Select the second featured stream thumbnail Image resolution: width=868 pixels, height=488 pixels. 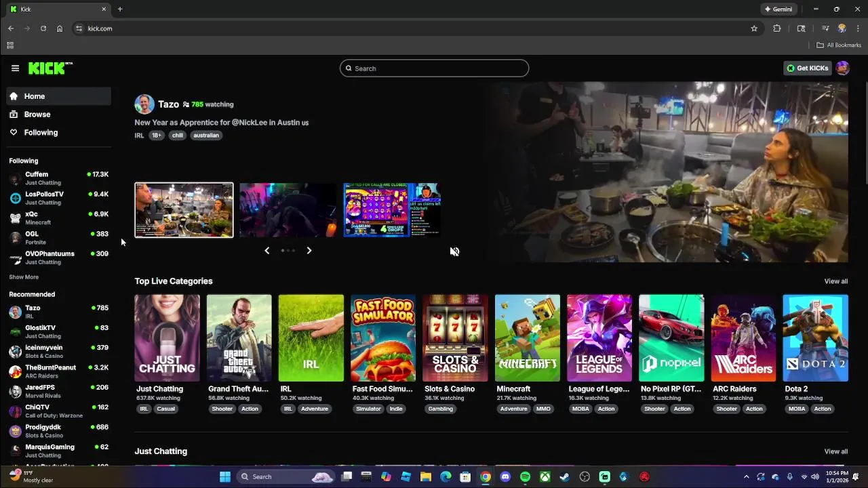pyautogui.click(x=288, y=210)
